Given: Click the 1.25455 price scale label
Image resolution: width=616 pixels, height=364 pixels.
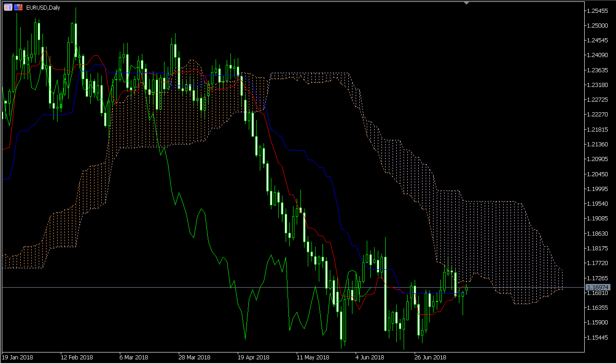Looking at the screenshot, I should point(597,11).
